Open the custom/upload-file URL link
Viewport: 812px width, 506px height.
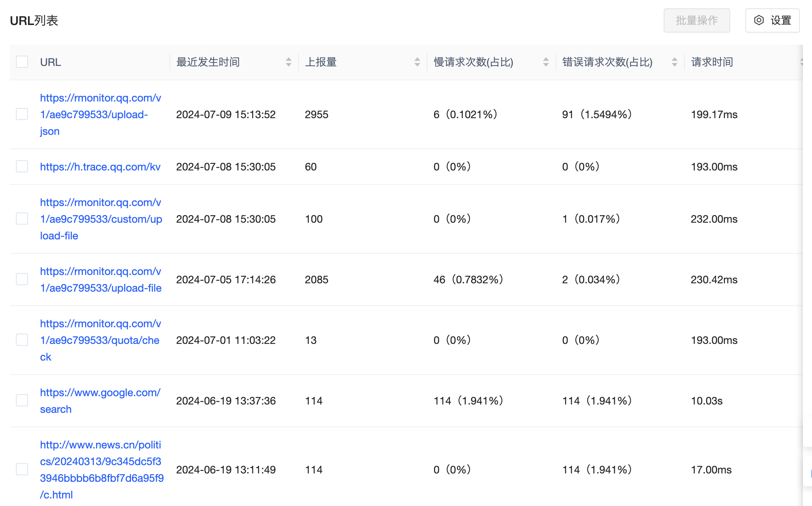click(101, 219)
